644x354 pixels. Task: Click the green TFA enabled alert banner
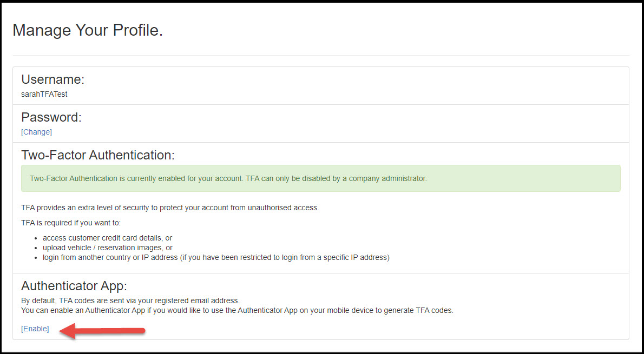(320, 178)
